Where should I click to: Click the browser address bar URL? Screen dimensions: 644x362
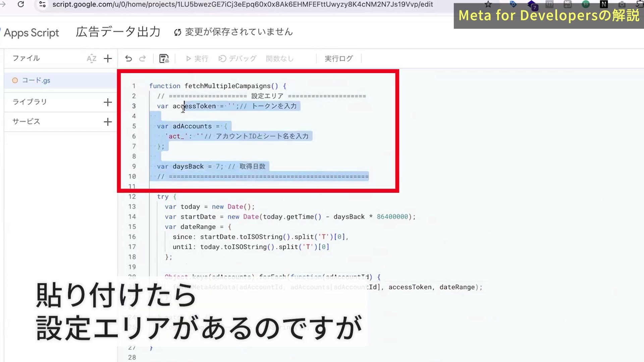(x=243, y=4)
